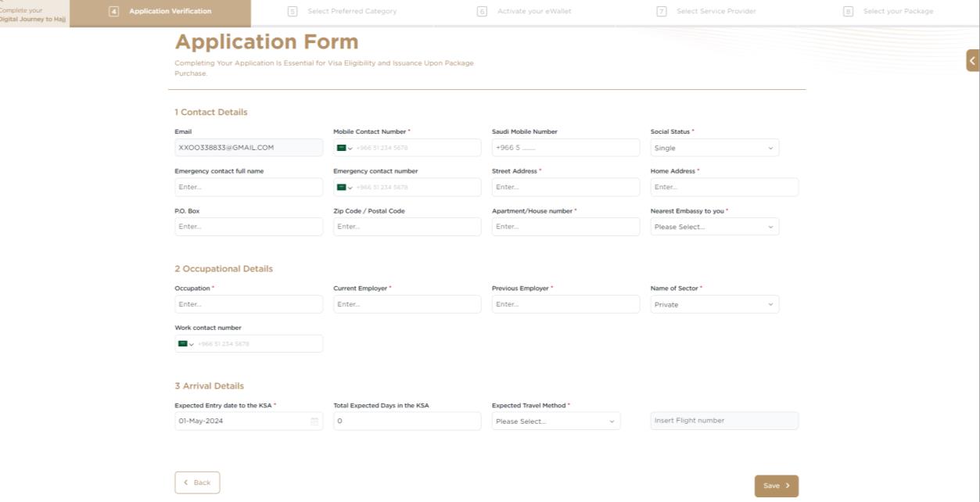Open the calendar icon in Expected Entry date
Screen dimensions: 980x502
pos(315,421)
